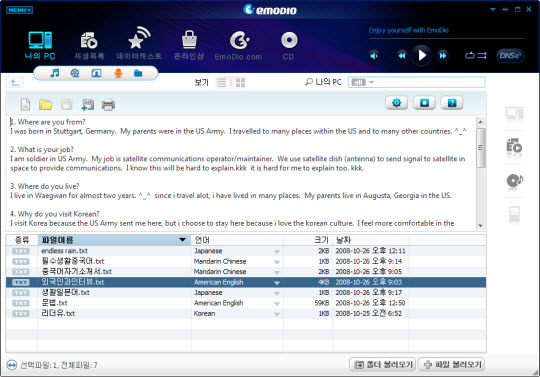Print the current text document

click(x=108, y=105)
